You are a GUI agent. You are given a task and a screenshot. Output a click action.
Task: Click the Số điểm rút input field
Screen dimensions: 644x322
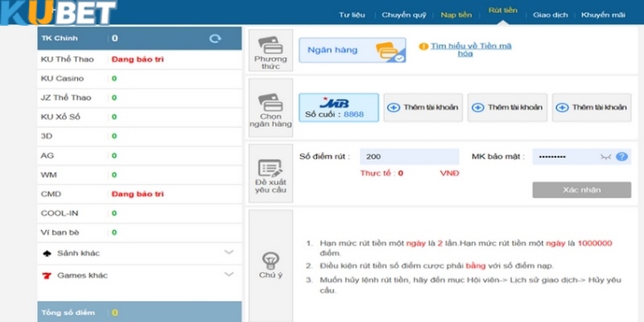tap(409, 157)
